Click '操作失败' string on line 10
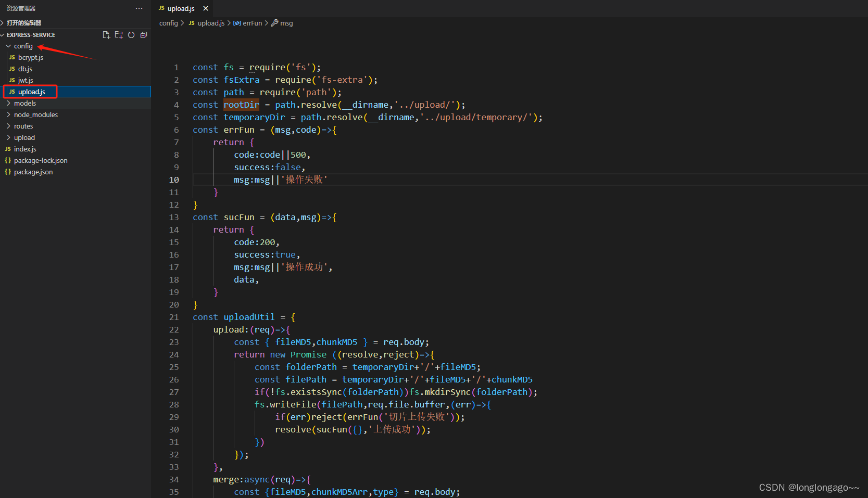The image size is (868, 498). coord(304,180)
